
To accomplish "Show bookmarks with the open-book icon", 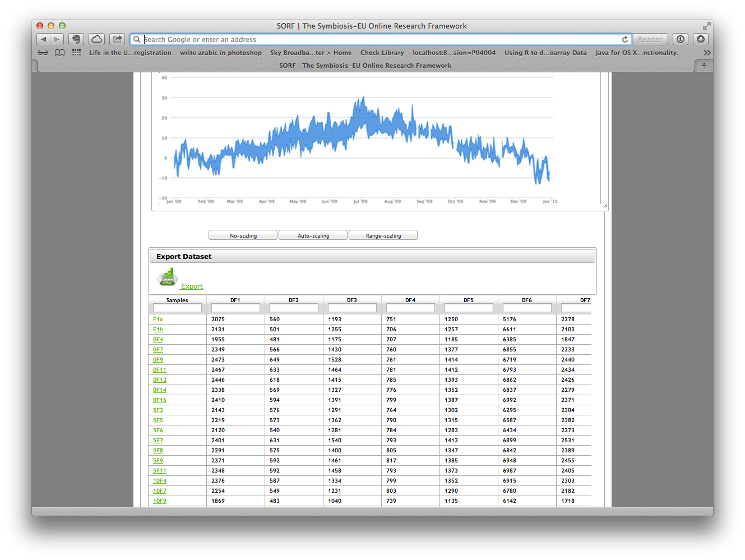I will pyautogui.click(x=60, y=53).
